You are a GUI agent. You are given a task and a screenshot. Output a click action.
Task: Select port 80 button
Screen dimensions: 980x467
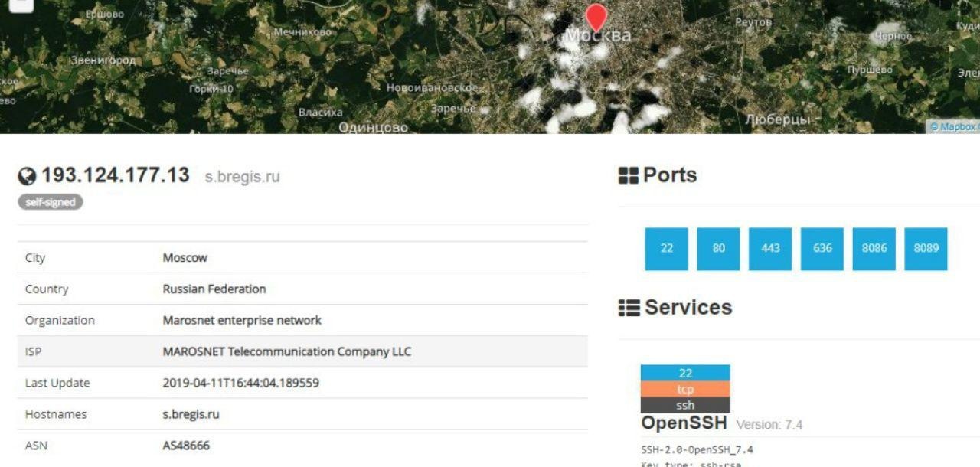pos(718,249)
